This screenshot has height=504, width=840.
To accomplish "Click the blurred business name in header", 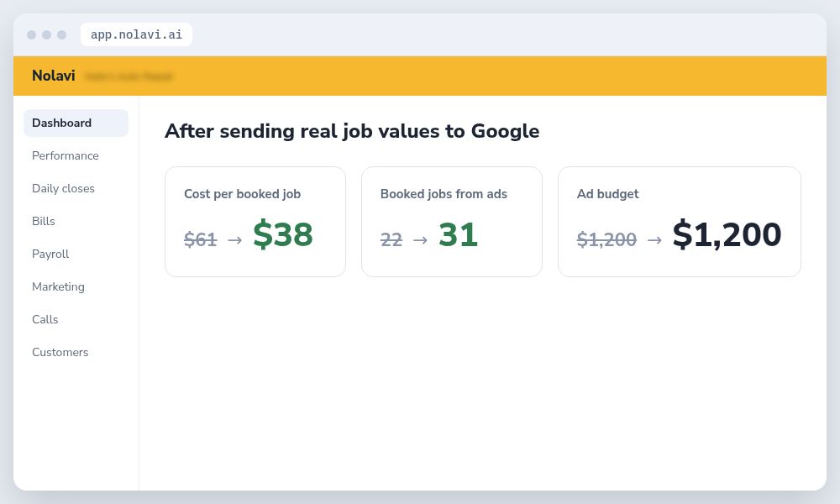I will pyautogui.click(x=129, y=76).
